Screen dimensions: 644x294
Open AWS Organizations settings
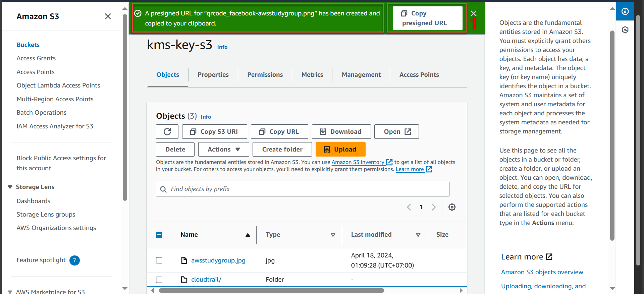pos(56,228)
